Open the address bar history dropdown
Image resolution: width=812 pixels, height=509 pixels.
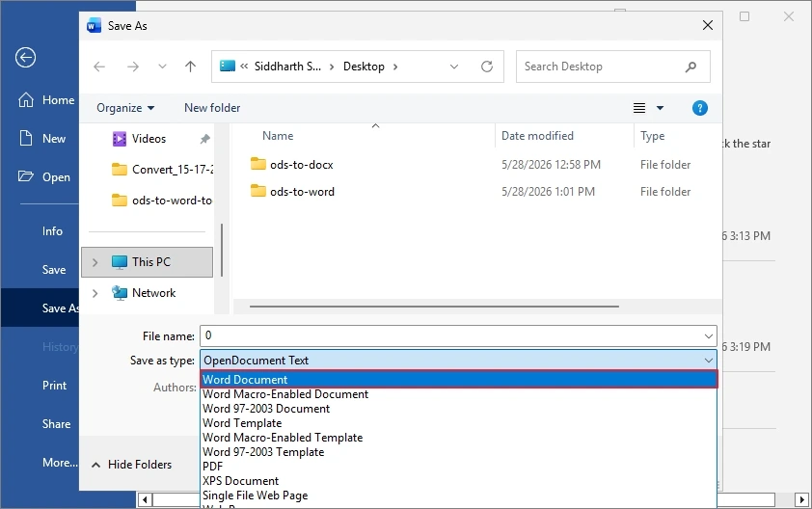click(454, 67)
